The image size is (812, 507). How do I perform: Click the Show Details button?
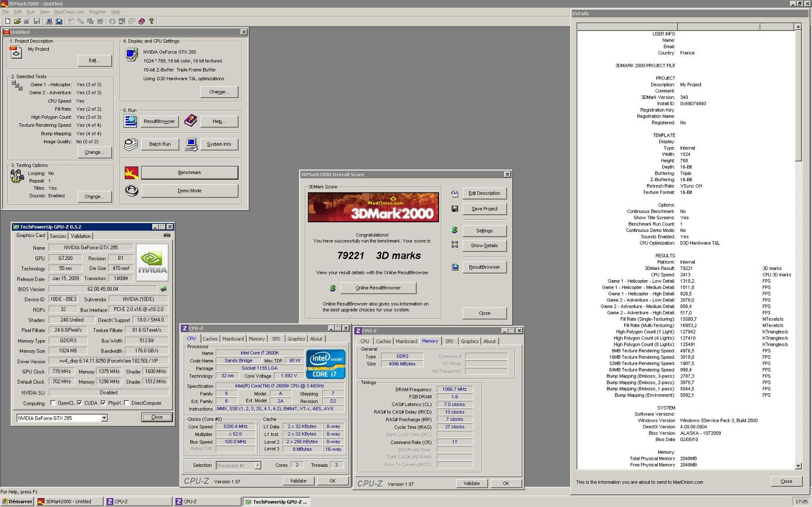coord(484,246)
